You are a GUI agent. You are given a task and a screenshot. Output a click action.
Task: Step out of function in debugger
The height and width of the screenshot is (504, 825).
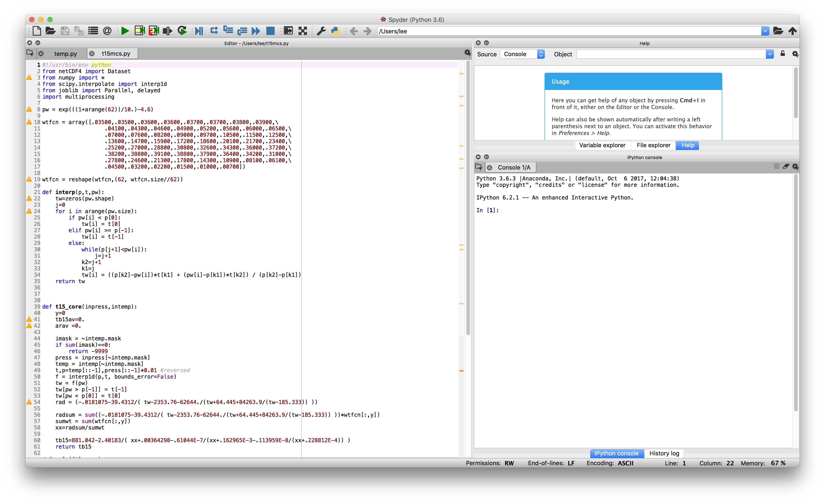(242, 31)
